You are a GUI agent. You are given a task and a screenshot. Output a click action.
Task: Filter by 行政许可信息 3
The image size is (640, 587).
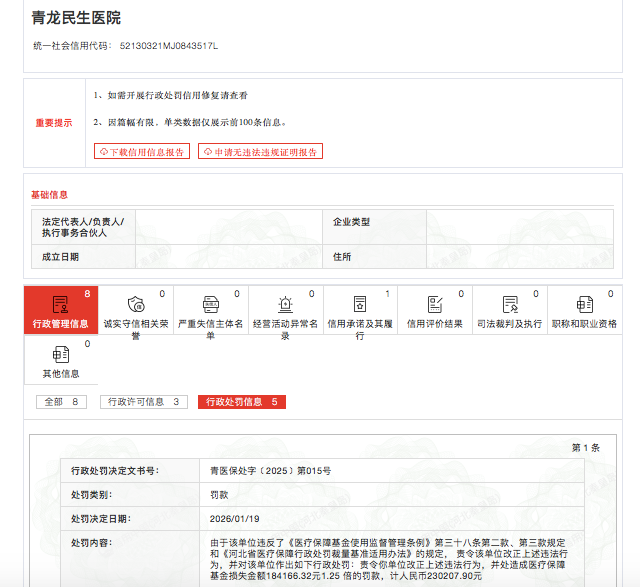[x=143, y=402]
